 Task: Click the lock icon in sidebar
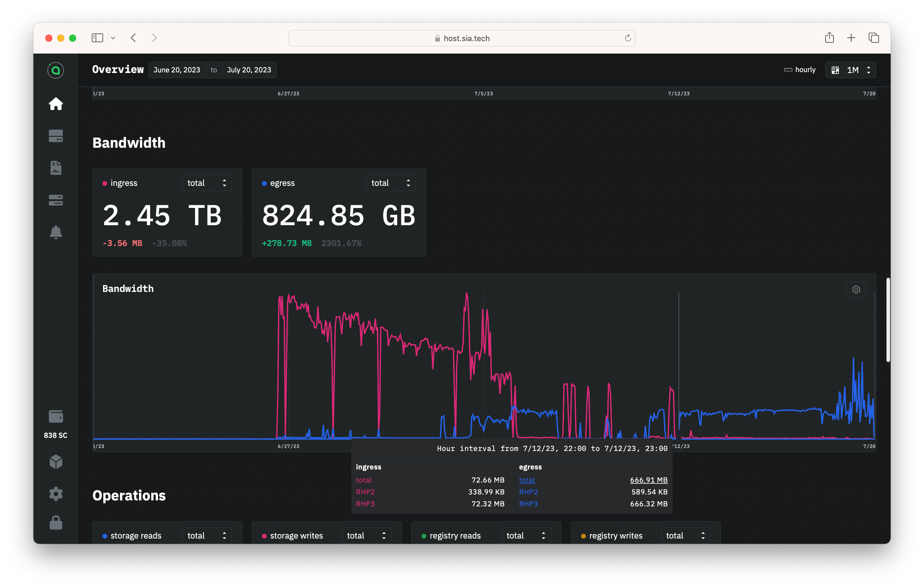[x=56, y=523]
